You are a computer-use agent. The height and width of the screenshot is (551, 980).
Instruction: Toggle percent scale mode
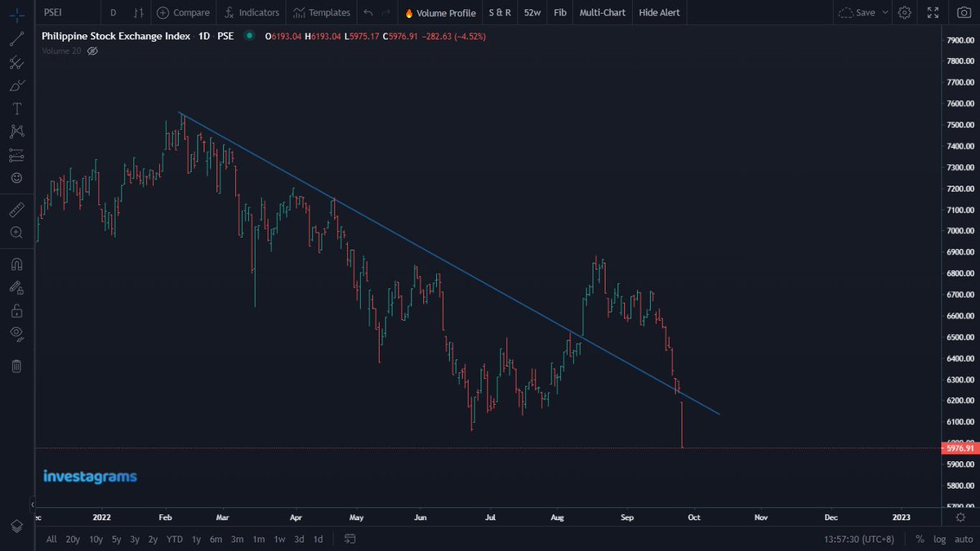[920, 539]
